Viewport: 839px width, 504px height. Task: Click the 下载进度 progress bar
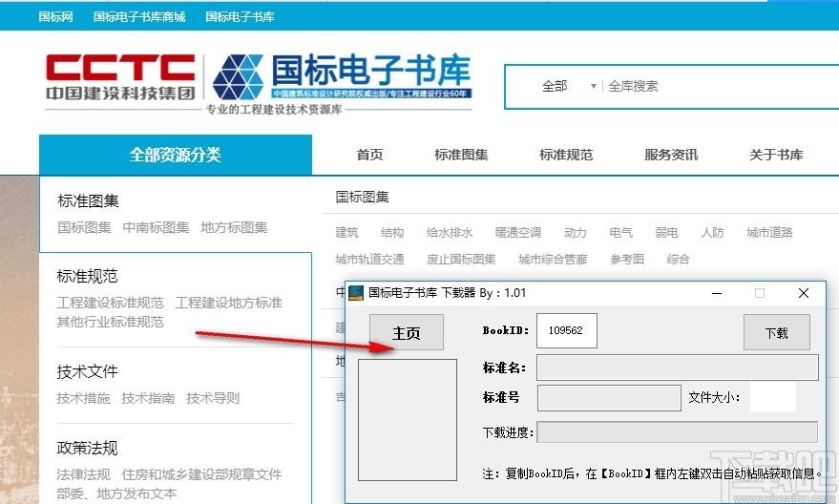[x=678, y=432]
